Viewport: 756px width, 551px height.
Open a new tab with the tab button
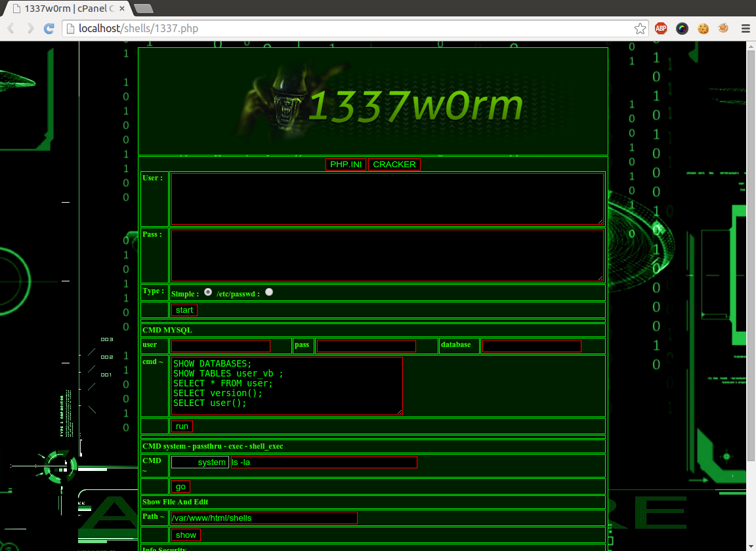(143, 9)
